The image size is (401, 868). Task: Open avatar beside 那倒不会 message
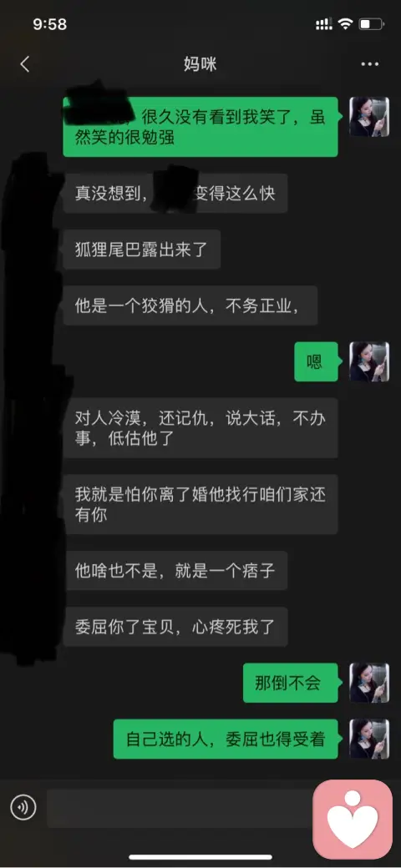click(369, 683)
